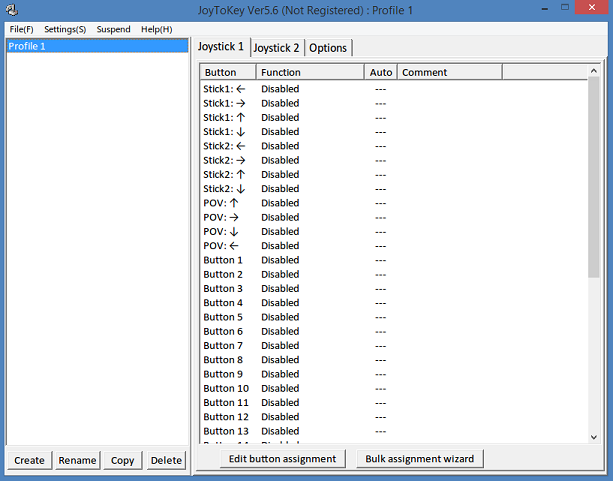Viewport: 613px width, 481px height.
Task: Select the Stick1 down arrow row
Action: pyautogui.click(x=394, y=132)
